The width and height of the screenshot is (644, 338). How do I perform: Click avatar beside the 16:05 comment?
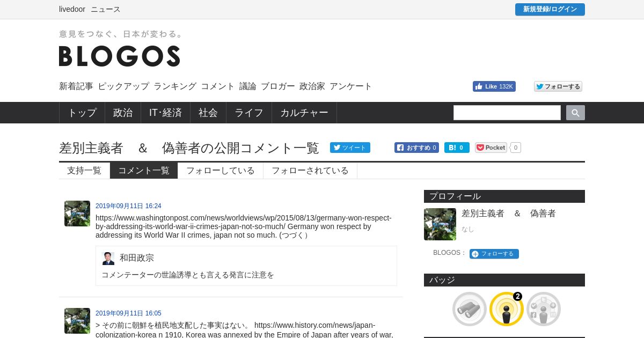point(77,321)
